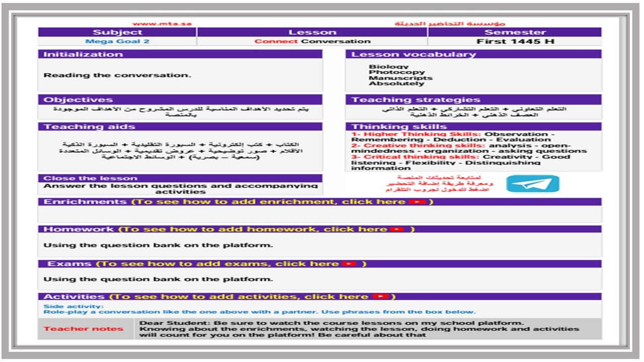The image size is (644, 362).
Task: Click the Telegram paper plane icon
Action: 532,184
